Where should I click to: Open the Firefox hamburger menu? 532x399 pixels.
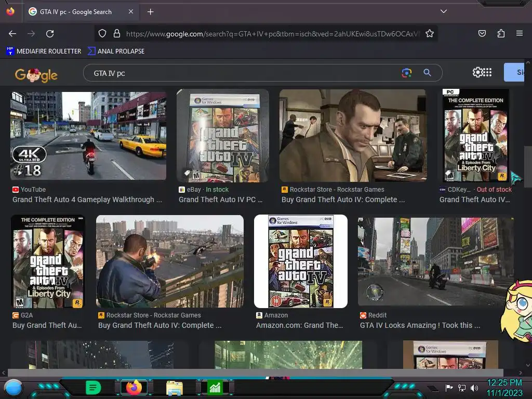(x=520, y=33)
